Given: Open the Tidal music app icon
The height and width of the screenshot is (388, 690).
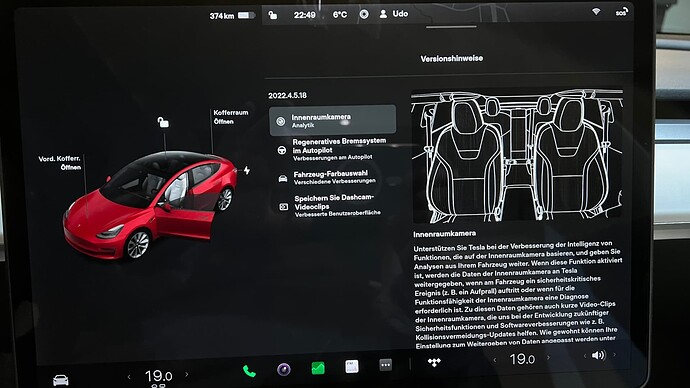Looking at the screenshot, I should pos(434,362).
